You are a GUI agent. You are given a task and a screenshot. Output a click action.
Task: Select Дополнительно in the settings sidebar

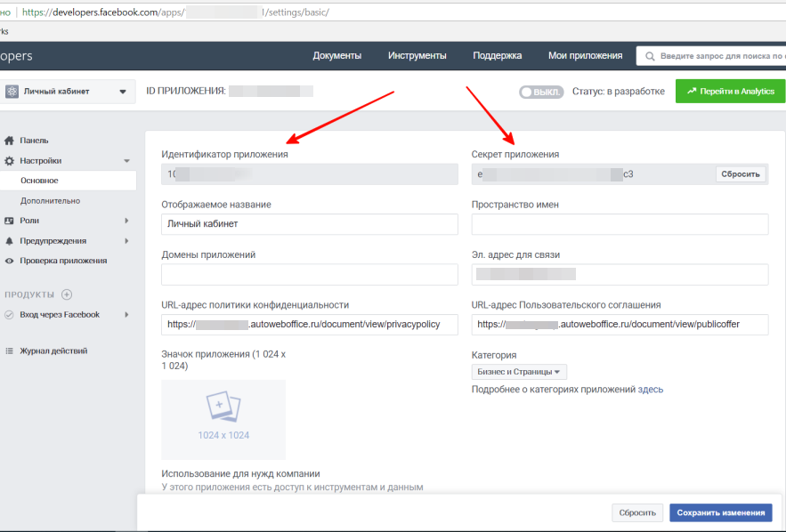click(x=50, y=201)
